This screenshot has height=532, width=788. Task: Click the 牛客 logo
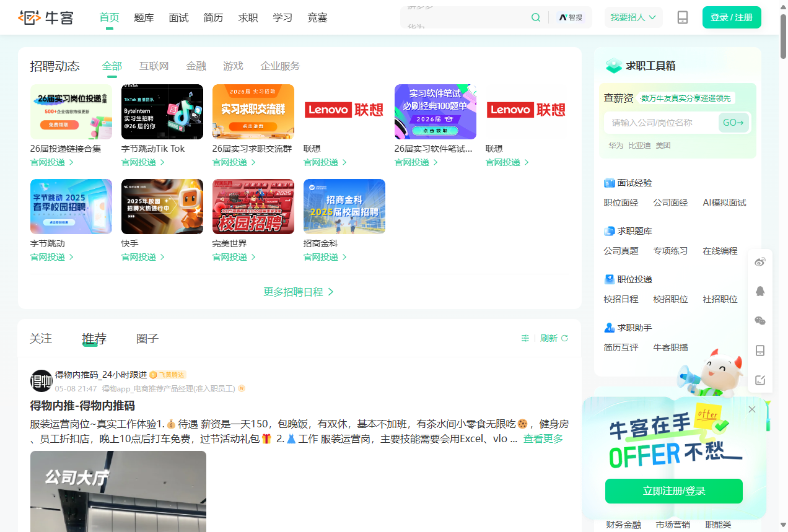click(x=46, y=17)
